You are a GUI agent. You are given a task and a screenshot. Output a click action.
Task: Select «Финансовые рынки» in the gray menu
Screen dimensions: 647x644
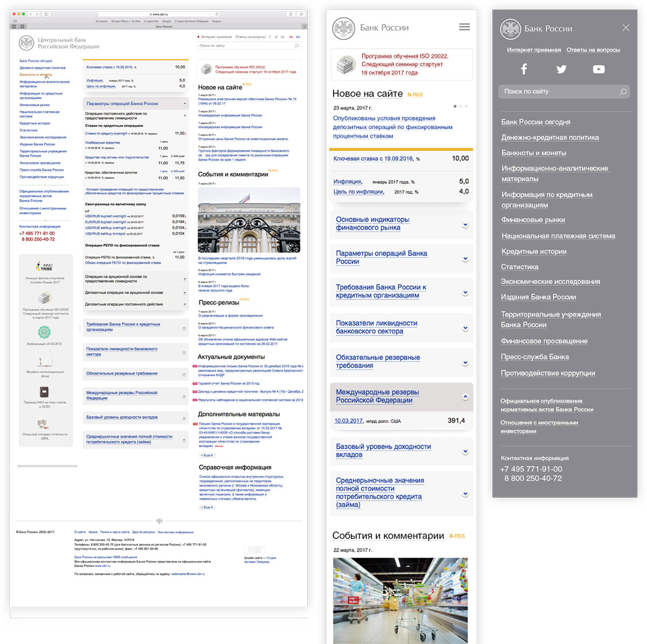pos(533,220)
